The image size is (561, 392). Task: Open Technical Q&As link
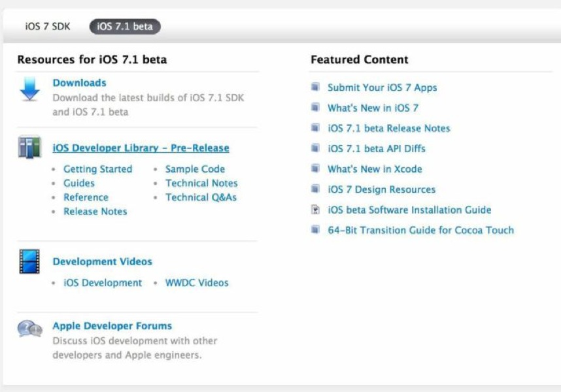(x=201, y=197)
